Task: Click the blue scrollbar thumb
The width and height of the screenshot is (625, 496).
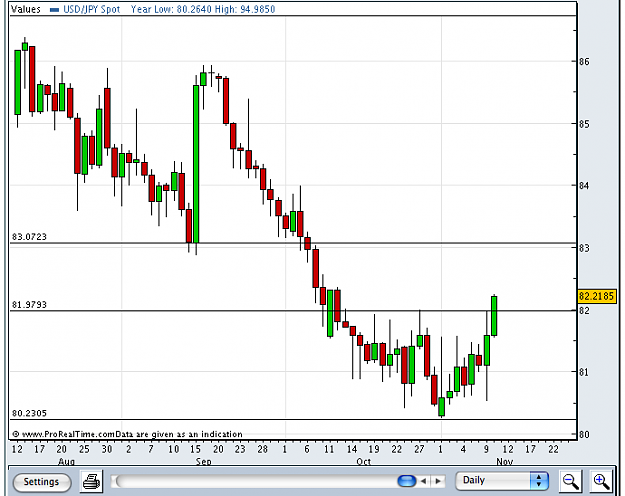Action: [x=407, y=481]
